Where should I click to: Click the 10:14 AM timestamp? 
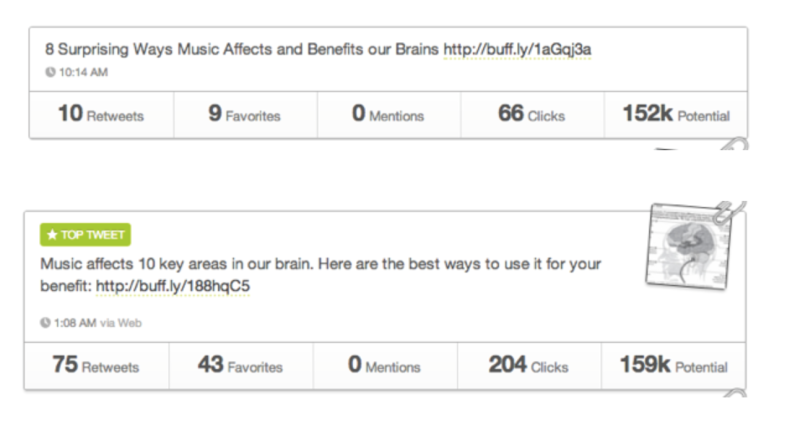click(x=83, y=72)
